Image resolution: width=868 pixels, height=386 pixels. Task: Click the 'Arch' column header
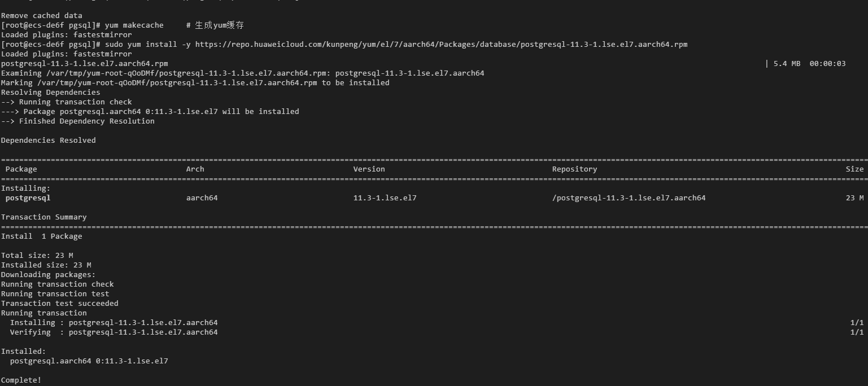(195, 169)
